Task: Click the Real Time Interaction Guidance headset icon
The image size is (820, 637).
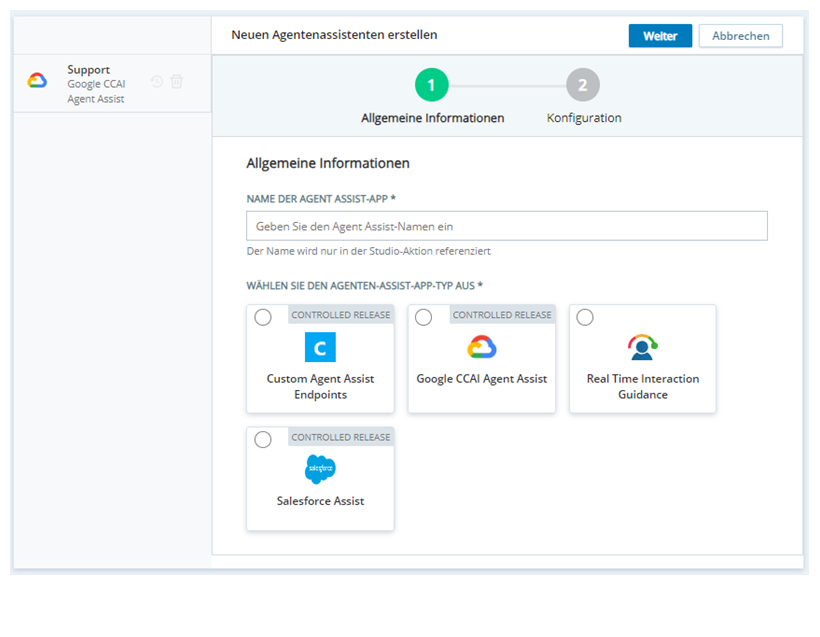Action: click(643, 347)
